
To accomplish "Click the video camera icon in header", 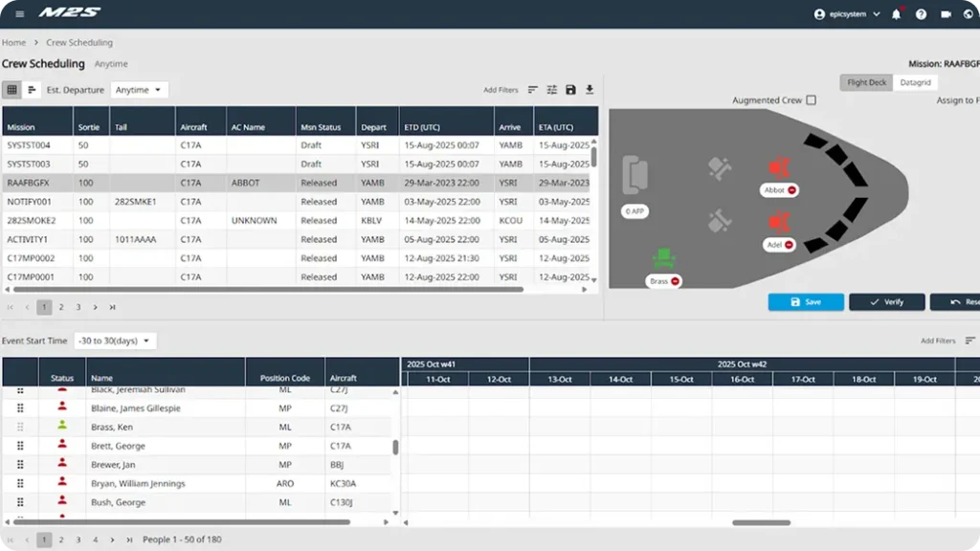I will click(x=946, y=14).
